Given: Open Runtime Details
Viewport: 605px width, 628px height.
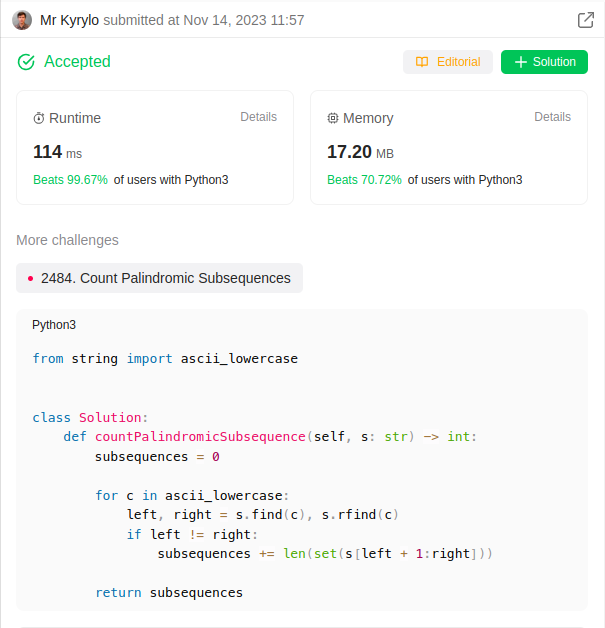Looking at the screenshot, I should coord(258,117).
